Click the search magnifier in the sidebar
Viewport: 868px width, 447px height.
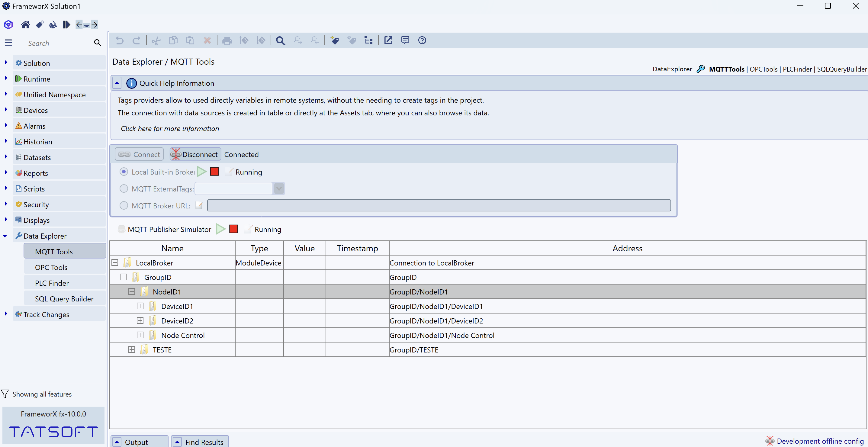coord(97,43)
